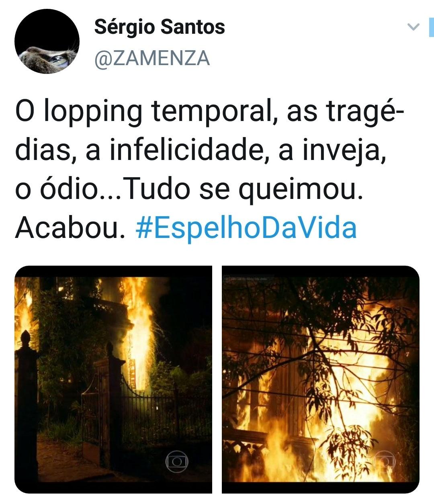Viewport: 434px width, 504px height.
Task: Open the @ZAMENZA handle
Action: pos(152,58)
